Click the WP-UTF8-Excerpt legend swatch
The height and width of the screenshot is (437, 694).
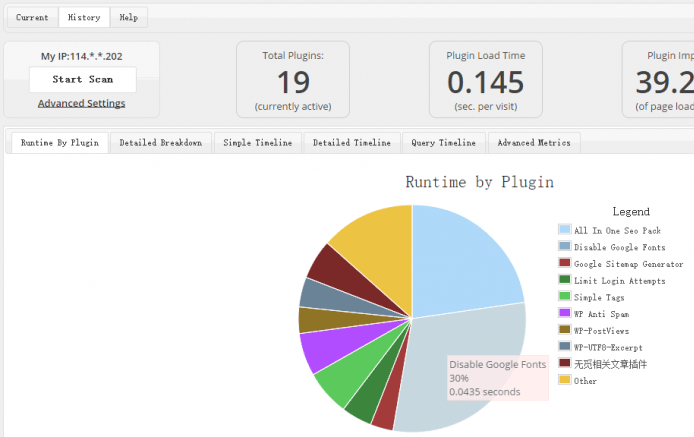pos(564,346)
